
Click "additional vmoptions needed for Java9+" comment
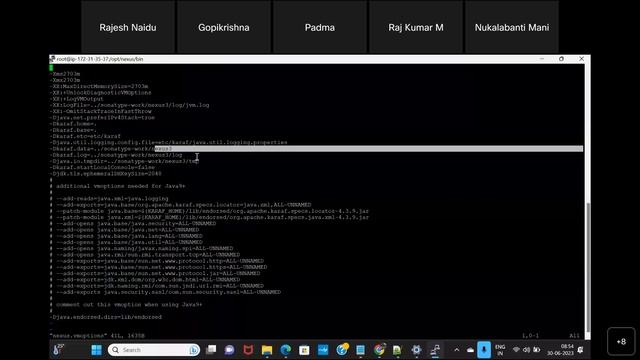click(120, 186)
